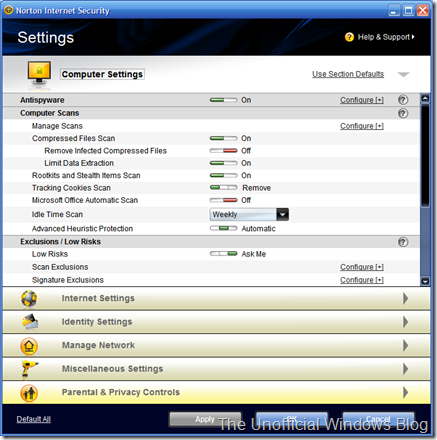Click the Default All link
This screenshot has height=440, width=437.
(x=34, y=419)
